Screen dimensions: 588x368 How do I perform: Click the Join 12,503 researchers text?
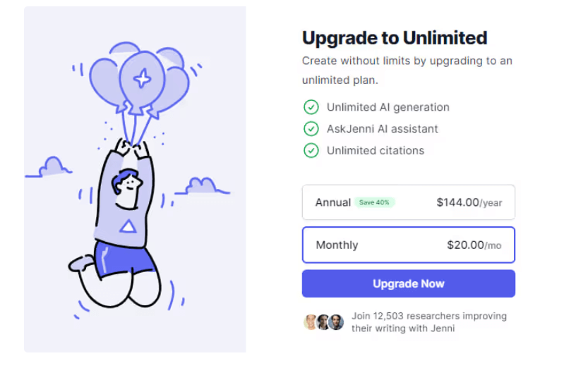pos(428,322)
